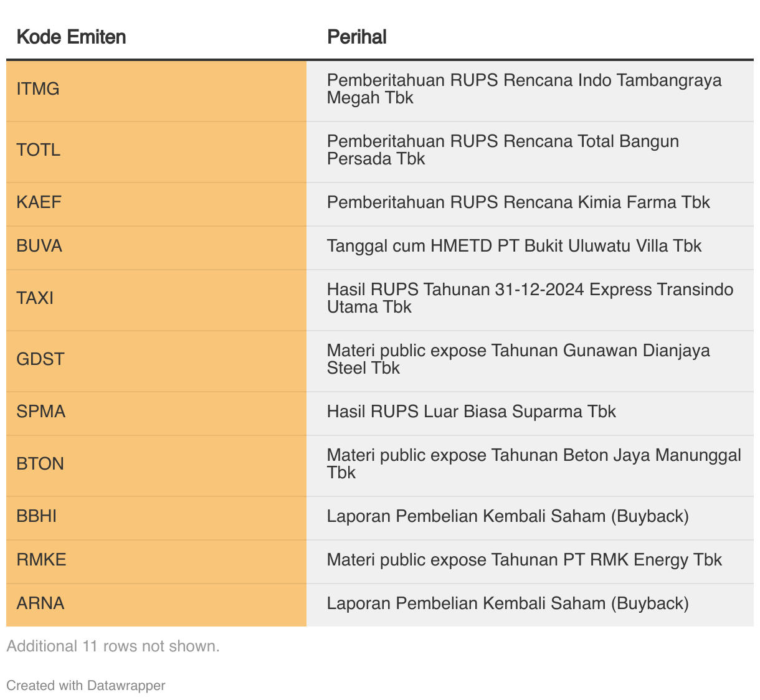Image resolution: width=760 pixels, height=700 pixels.
Task: Select the TAXI code cell
Action: coord(35,298)
